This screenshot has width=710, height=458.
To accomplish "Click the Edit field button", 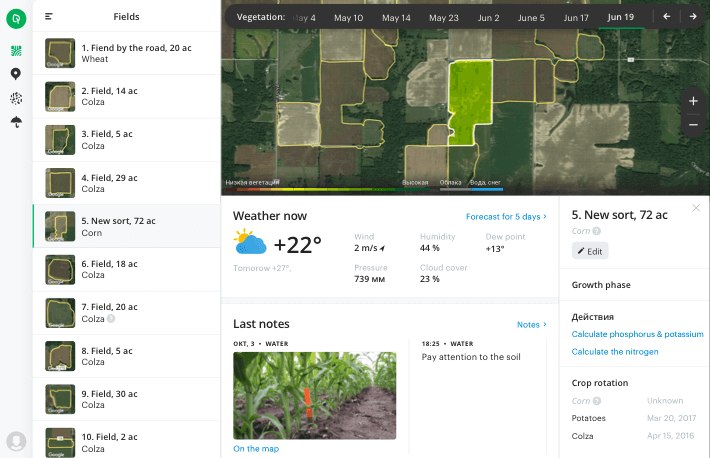I will (589, 251).
